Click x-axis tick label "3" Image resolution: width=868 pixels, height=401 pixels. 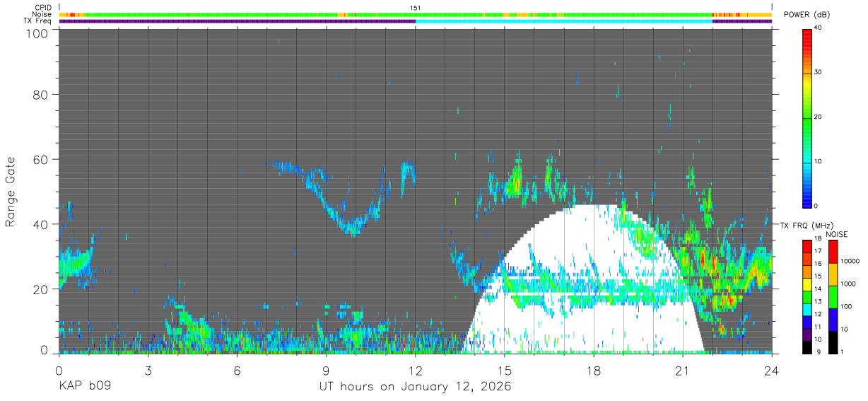click(x=148, y=371)
